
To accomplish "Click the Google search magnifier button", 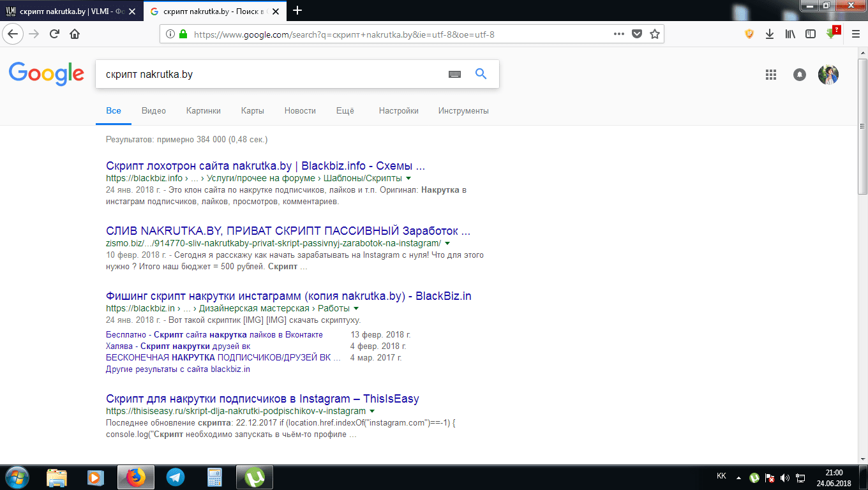I will click(x=481, y=74).
